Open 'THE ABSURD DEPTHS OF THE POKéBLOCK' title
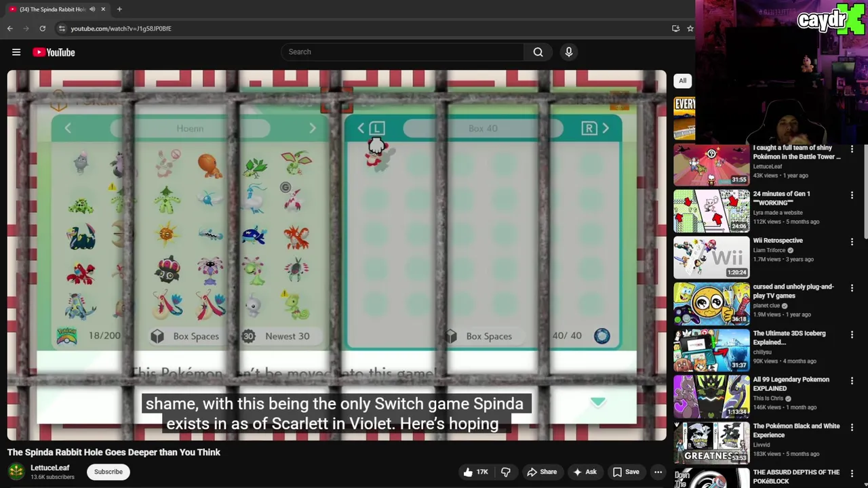Screen dimensions: 868x488 (796, 476)
